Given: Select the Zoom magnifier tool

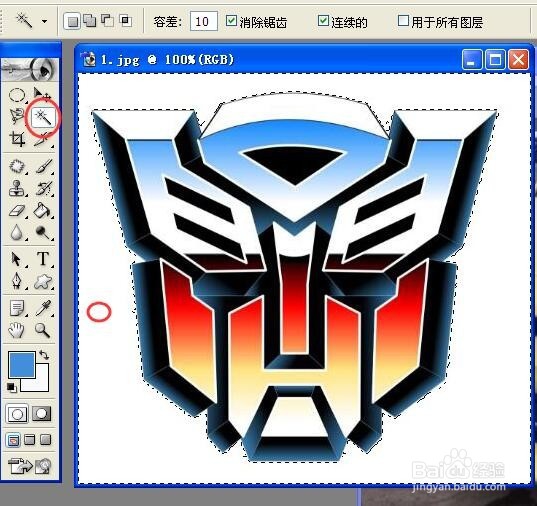Looking at the screenshot, I should pyautogui.click(x=42, y=330).
